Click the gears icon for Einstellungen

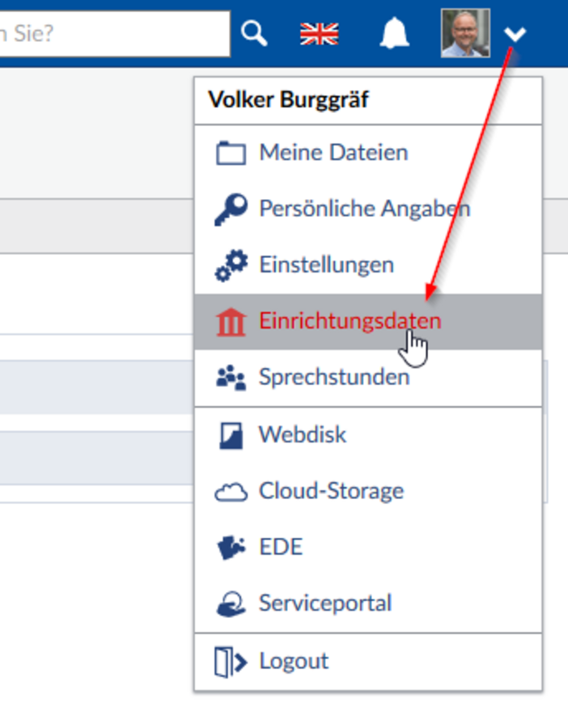point(231,265)
